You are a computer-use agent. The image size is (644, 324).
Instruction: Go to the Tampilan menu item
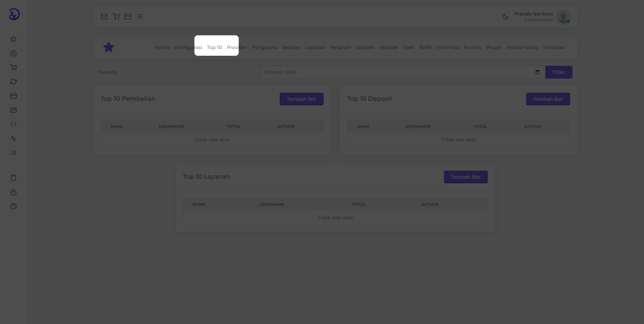point(554,47)
